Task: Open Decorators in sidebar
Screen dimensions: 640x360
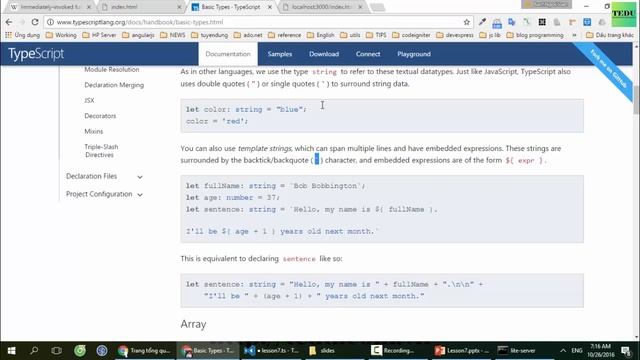Action: coord(100,116)
